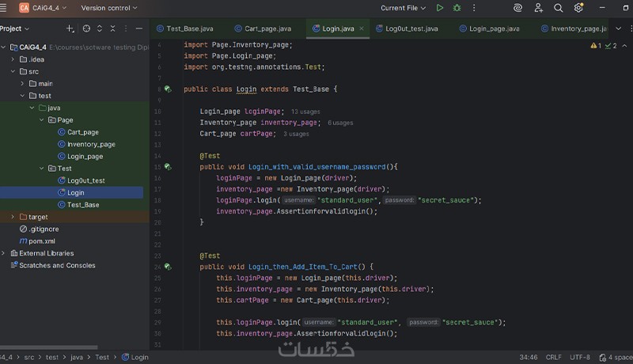Viewport: 633px width, 364px height.
Task: Click the Project panel horizontal scrollbar
Action: [x=48, y=347]
